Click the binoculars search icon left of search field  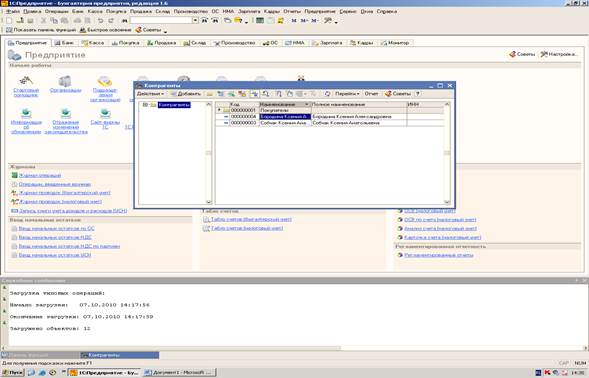[124, 21]
